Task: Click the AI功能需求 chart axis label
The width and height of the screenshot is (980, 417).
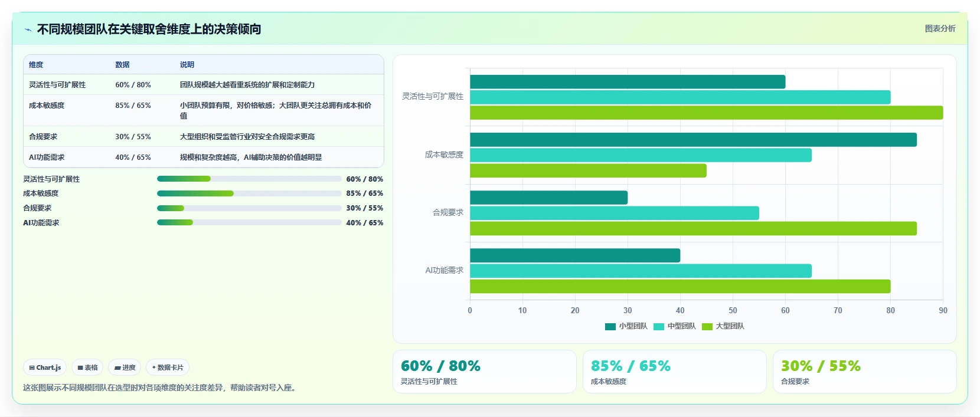Action: click(x=445, y=270)
